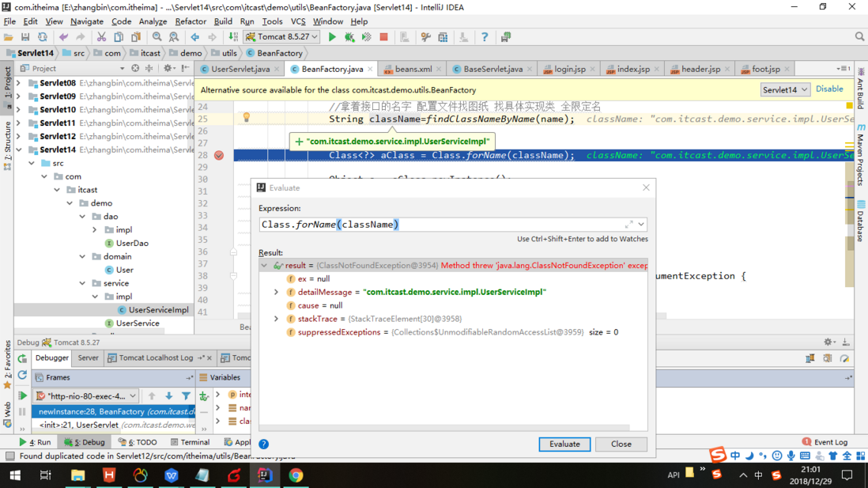Click the Close button in Evaluate dialog
The width and height of the screenshot is (868, 488).
click(621, 444)
